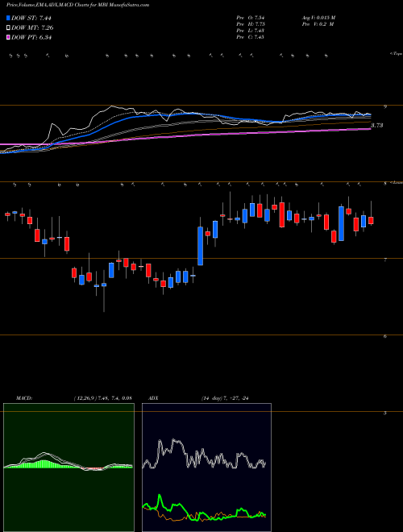Viewport: 403px width, 532px height.
Task: Click the ADX indicator panel
Action: coord(206,468)
